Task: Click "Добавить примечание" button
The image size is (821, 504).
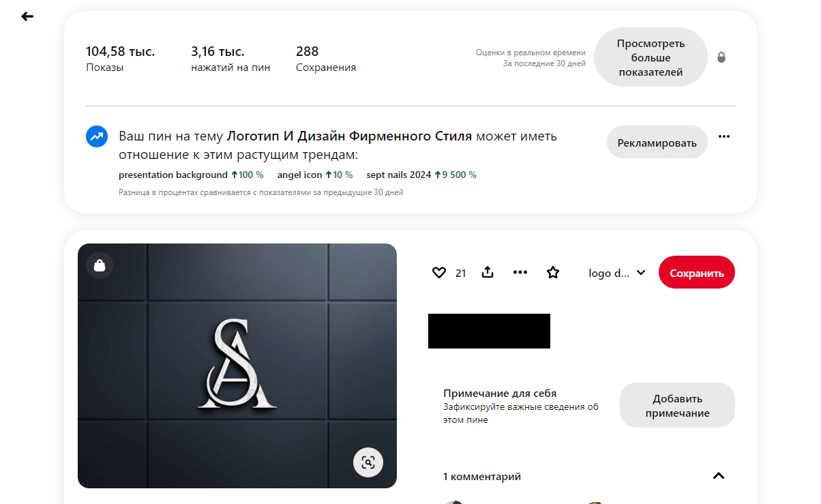Action: tap(677, 405)
